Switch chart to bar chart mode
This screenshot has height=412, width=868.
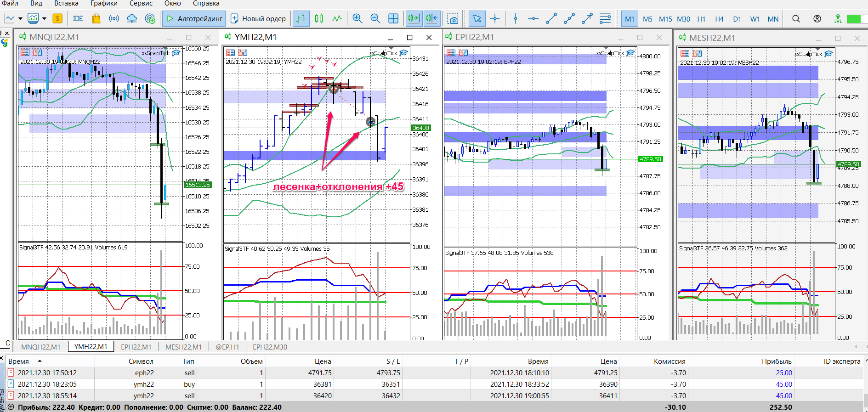tap(301, 19)
